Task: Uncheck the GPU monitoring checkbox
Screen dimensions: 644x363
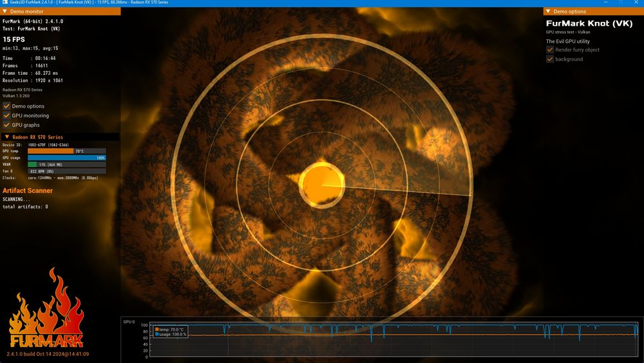Action: [6, 115]
